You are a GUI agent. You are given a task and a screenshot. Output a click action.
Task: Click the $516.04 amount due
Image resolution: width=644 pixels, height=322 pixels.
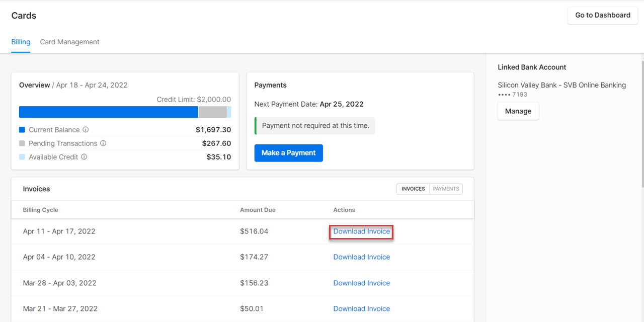254,231
